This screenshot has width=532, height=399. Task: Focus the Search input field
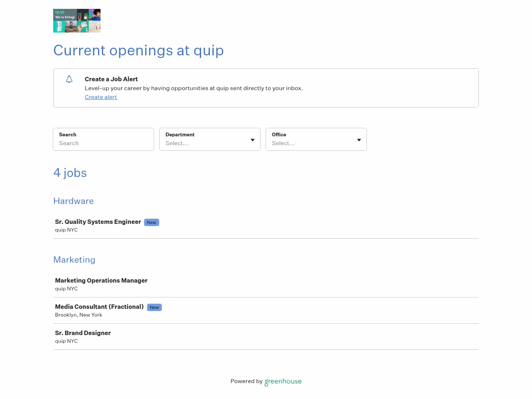(103, 139)
